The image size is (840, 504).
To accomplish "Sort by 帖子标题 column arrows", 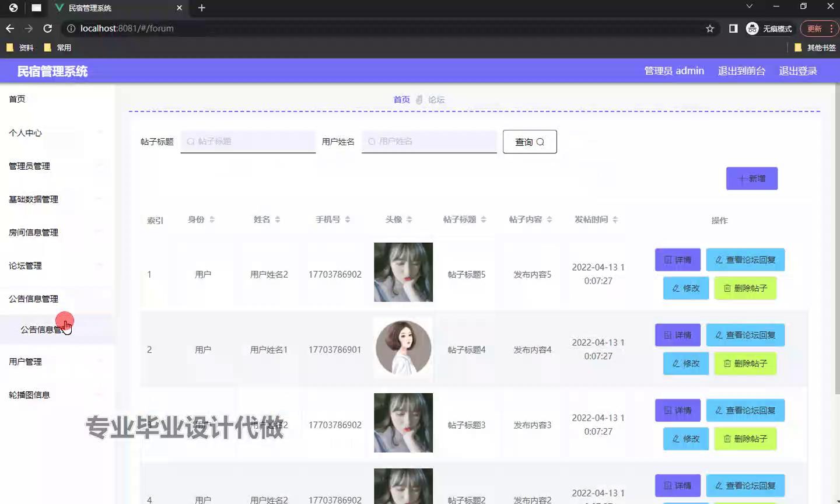I will coord(484,219).
